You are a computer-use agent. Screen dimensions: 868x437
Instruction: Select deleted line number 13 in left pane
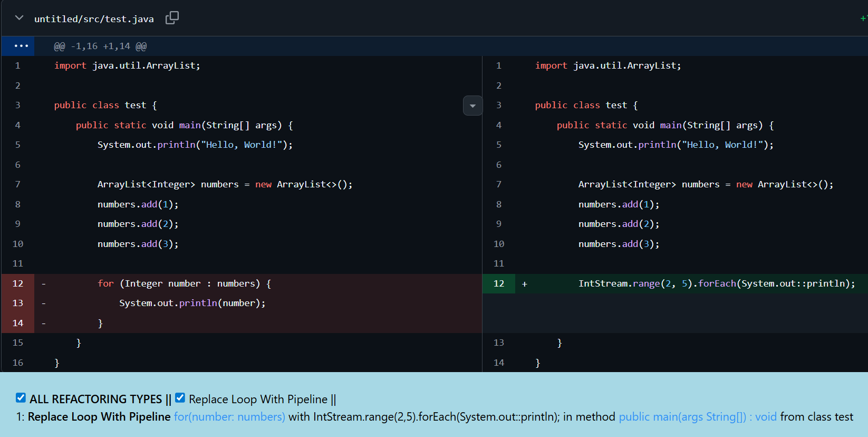pyautogui.click(x=18, y=303)
